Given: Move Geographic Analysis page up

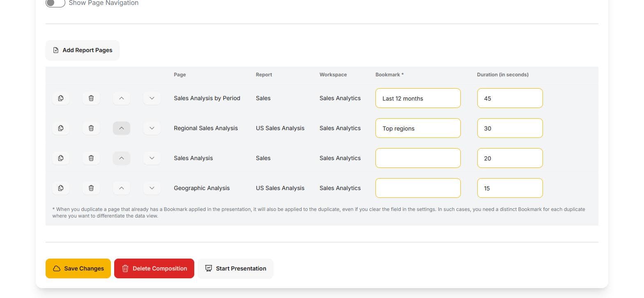Looking at the screenshot, I should coord(122,188).
